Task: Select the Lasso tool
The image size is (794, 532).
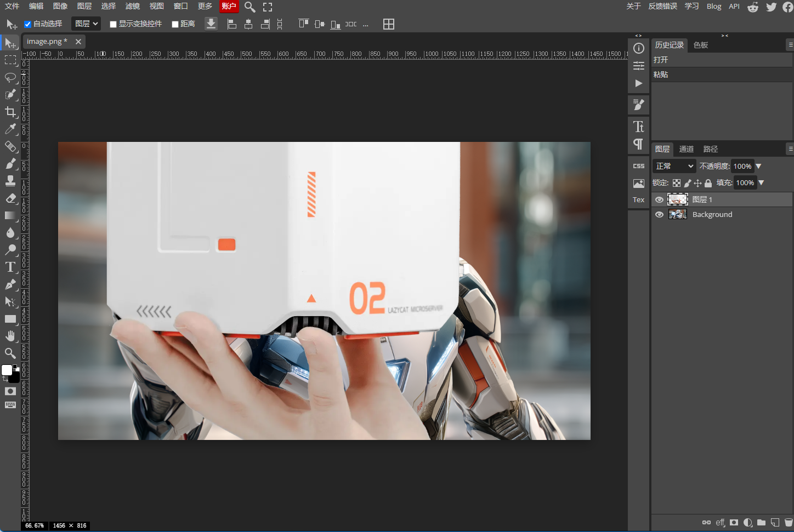Action: (x=10, y=77)
